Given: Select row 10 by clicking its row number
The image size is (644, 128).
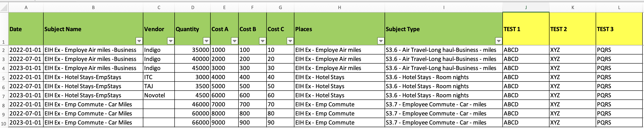Looking at the screenshot, I should pos(4,123).
